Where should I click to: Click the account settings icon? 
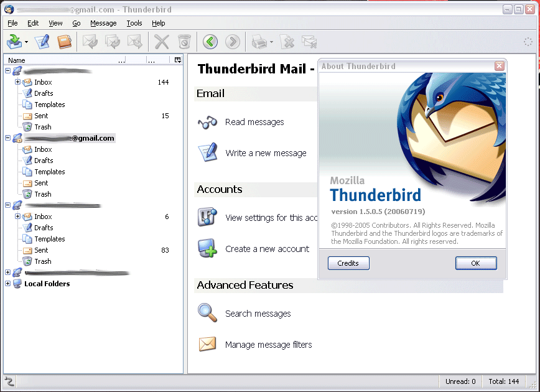[207, 217]
